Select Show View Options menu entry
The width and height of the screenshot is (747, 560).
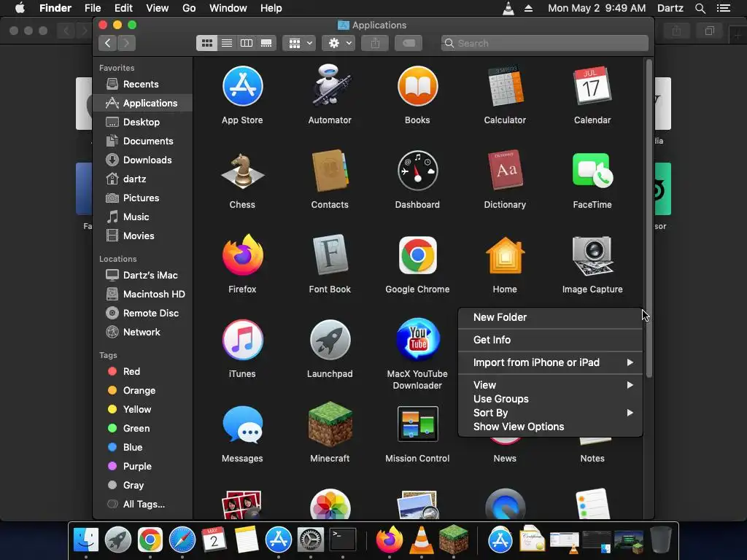tap(550, 427)
